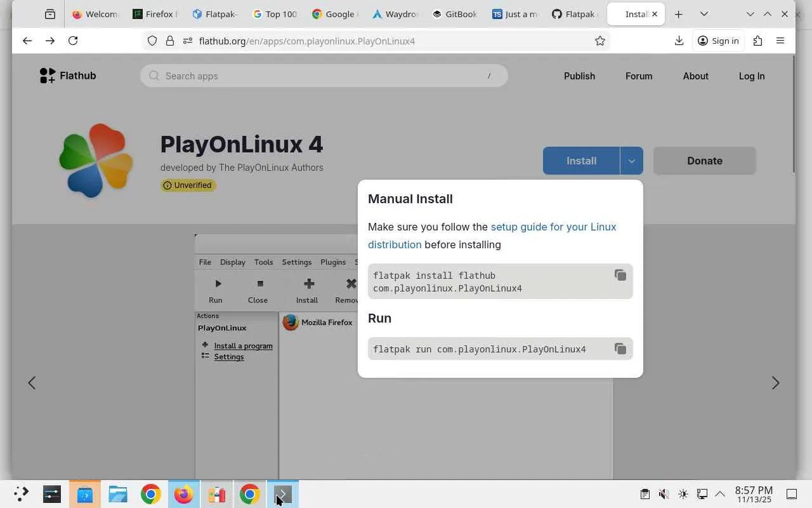812x508 pixels.
Task: Switch to the Google tab
Action: pyautogui.click(x=335, y=14)
